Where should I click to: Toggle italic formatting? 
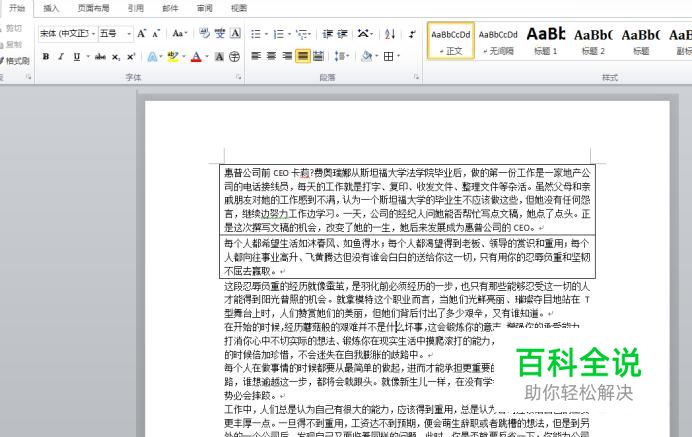click(x=61, y=57)
